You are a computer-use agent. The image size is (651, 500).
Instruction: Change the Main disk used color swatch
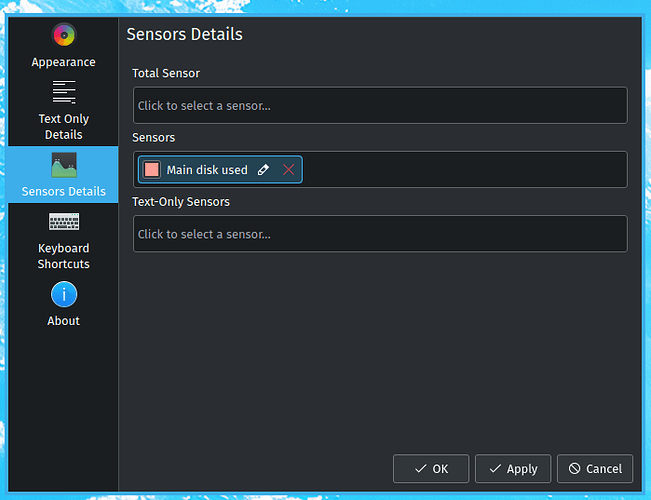[152, 169]
